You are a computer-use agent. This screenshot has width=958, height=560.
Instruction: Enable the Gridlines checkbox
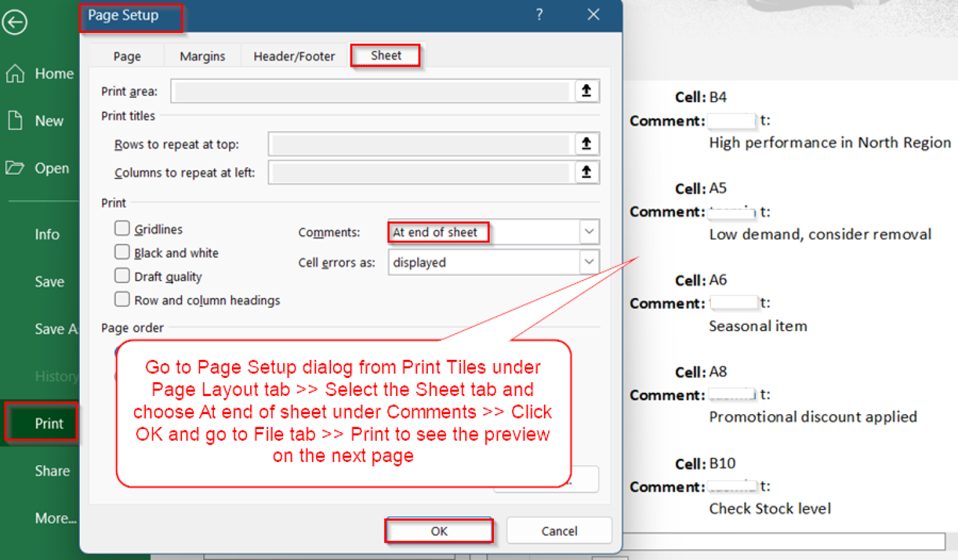click(122, 228)
